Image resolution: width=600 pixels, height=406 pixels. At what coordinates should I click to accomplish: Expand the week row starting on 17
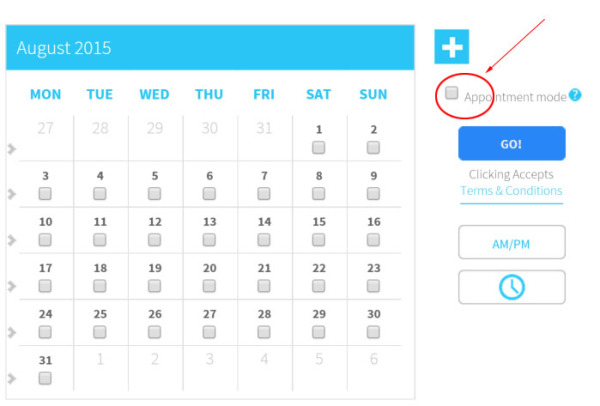(12, 286)
